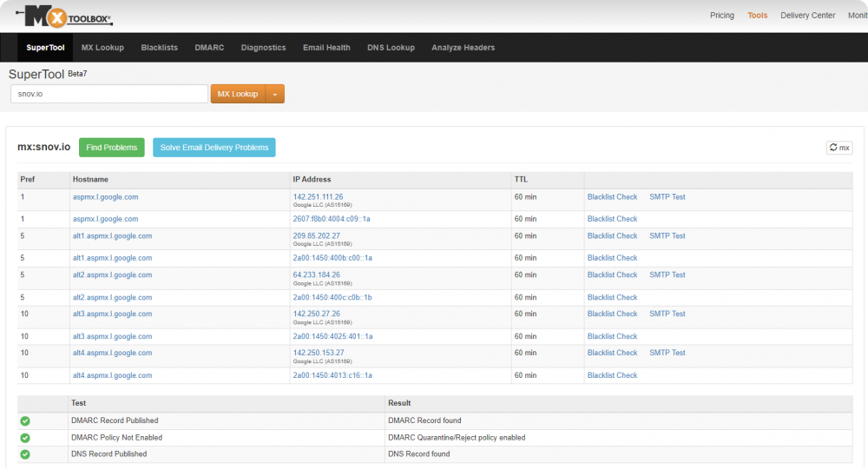Screen dimensions: 868x470
Task: Open the Pricing link
Action: [x=722, y=16]
